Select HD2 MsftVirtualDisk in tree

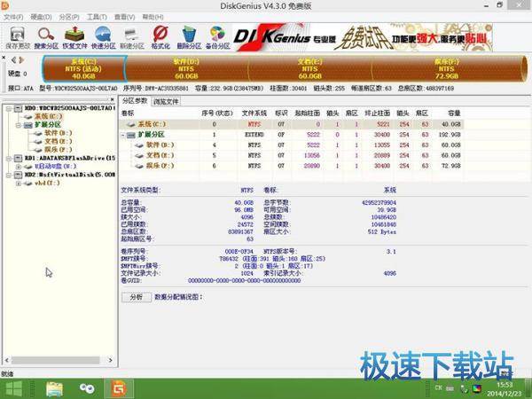pos(70,175)
